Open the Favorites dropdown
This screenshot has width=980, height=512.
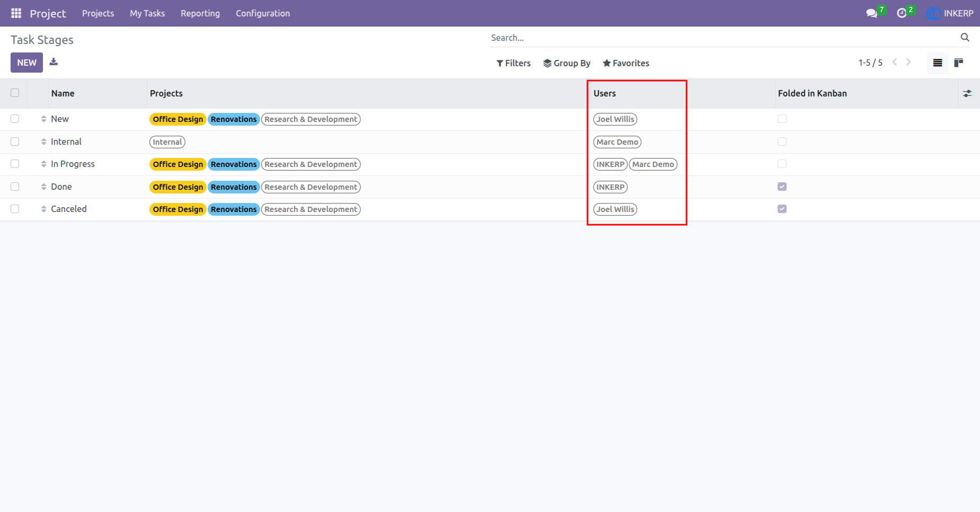click(626, 63)
